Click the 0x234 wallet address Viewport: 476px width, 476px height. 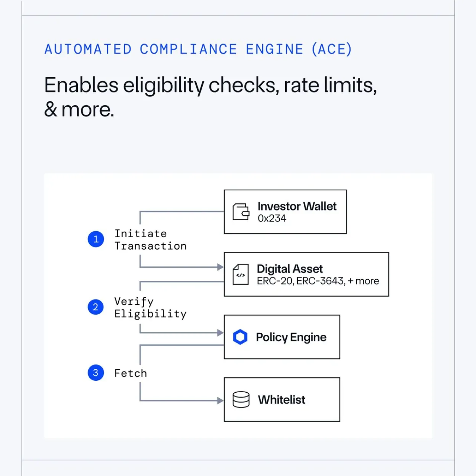coord(272,218)
